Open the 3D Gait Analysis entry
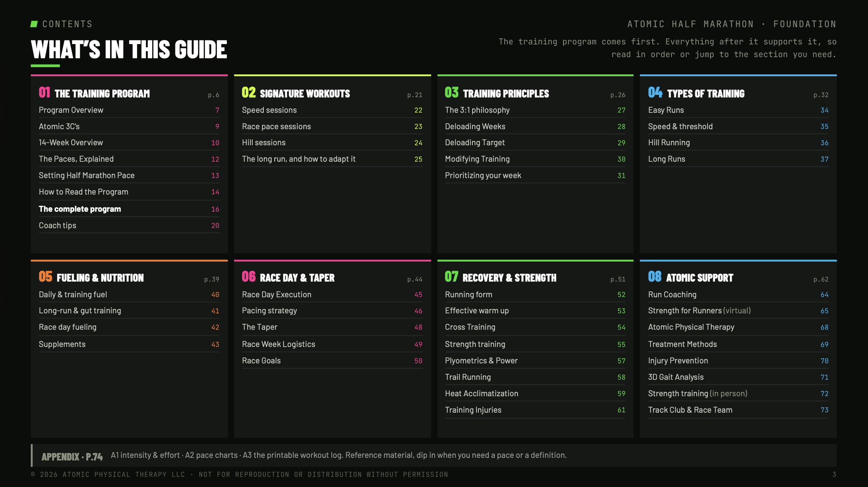Image resolution: width=868 pixels, height=487 pixels. [738, 377]
